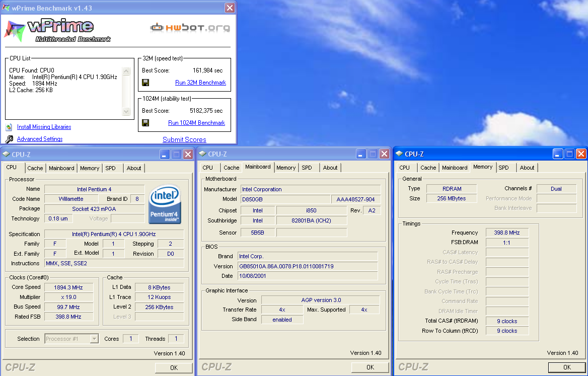Open About tab in the Mainboard window
The height and width of the screenshot is (376, 588).
pos(330,168)
